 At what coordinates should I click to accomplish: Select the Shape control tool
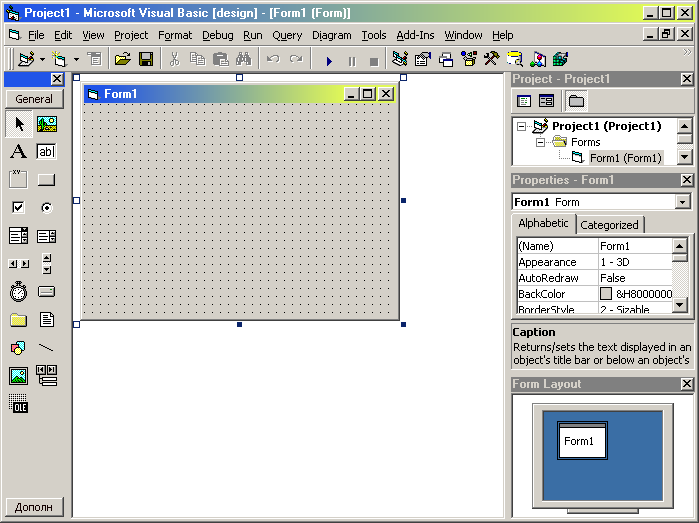[18, 348]
